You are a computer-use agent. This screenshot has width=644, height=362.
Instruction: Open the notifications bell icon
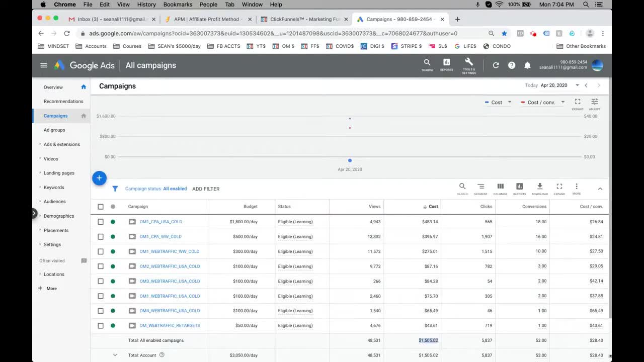pyautogui.click(x=527, y=65)
